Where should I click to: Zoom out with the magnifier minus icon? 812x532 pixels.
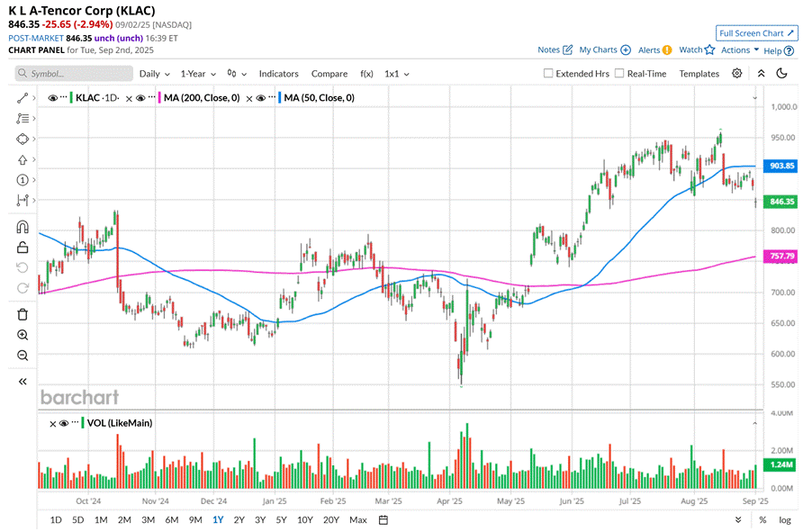click(x=23, y=356)
